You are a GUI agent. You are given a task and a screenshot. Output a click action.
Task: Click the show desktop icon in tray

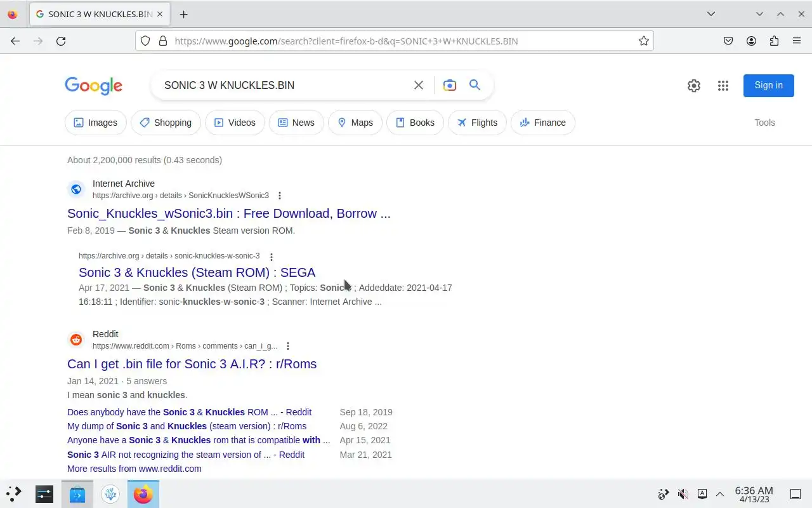point(795,494)
